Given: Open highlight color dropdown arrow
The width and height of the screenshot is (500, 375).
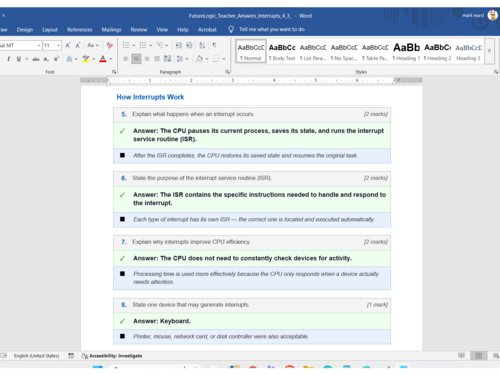Looking at the screenshot, I should [94, 59].
